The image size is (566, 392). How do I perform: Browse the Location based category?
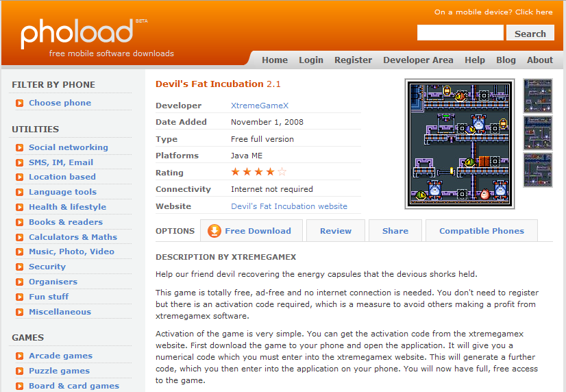[x=62, y=177]
